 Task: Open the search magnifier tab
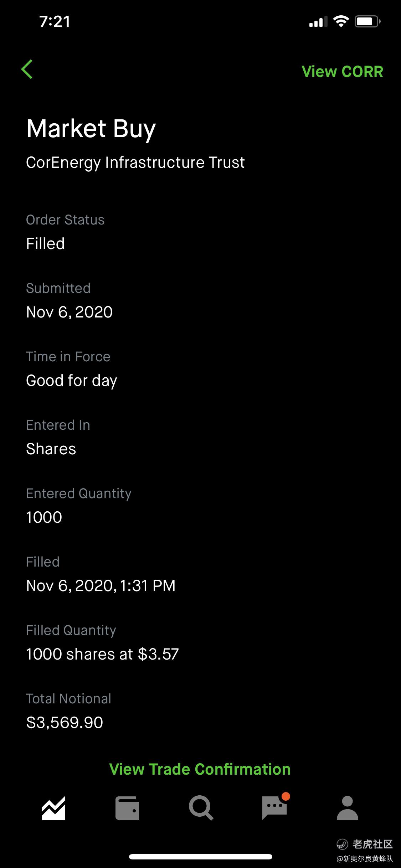[201, 808]
